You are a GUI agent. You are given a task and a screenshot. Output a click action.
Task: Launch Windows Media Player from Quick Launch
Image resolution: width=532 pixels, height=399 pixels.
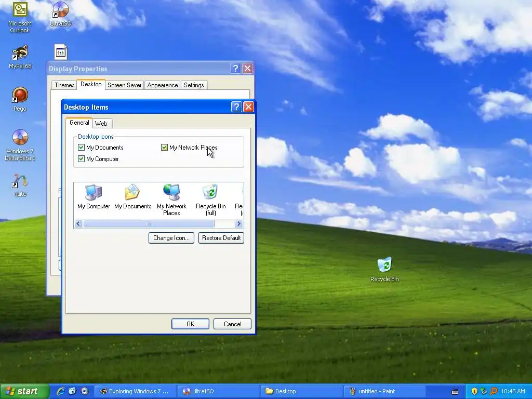[x=84, y=391]
